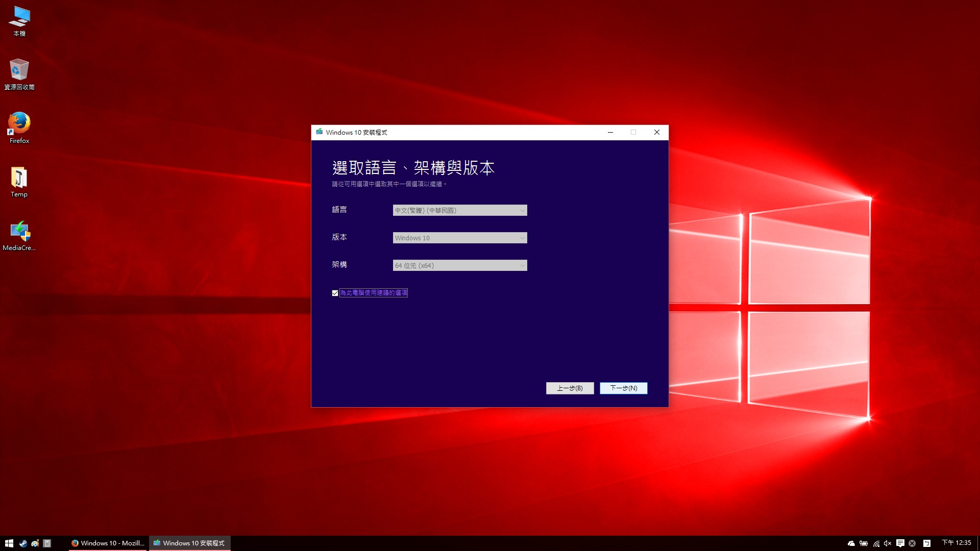Close the Windows 10 setup window

click(x=656, y=132)
